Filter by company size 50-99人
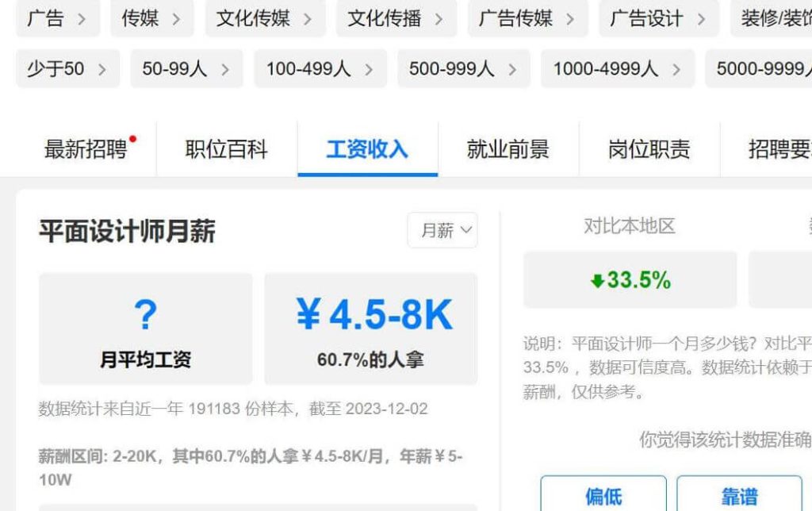The width and height of the screenshot is (812, 511). (x=186, y=68)
